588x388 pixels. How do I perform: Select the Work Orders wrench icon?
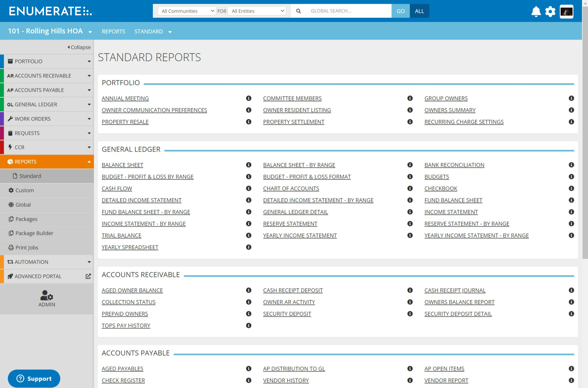coord(10,118)
